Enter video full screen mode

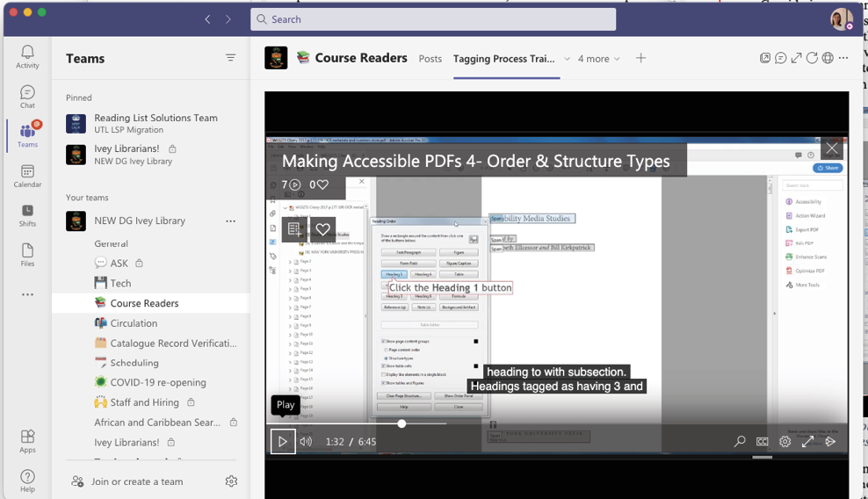click(807, 441)
